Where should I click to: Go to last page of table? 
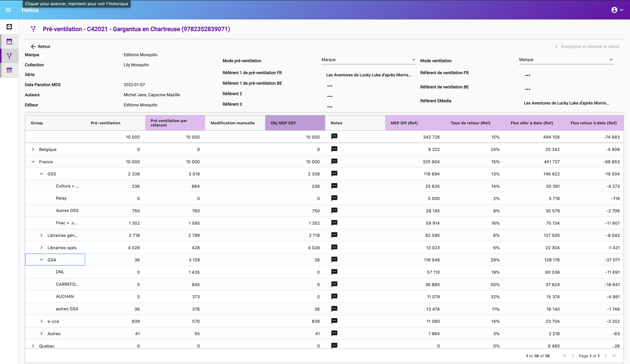[x=614, y=356]
